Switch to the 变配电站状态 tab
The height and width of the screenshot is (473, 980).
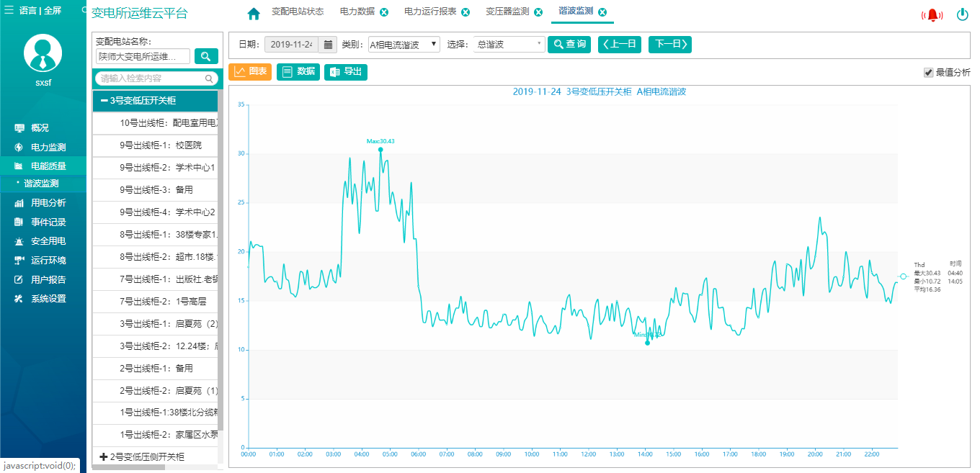297,12
